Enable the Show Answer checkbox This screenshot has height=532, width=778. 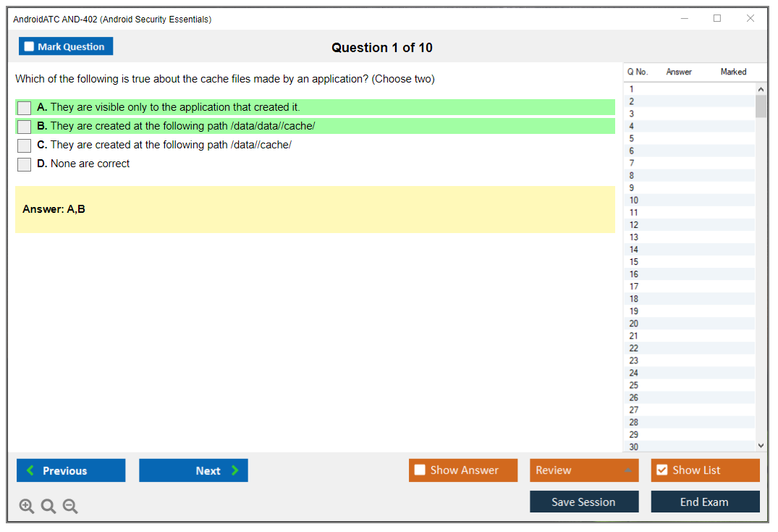420,470
